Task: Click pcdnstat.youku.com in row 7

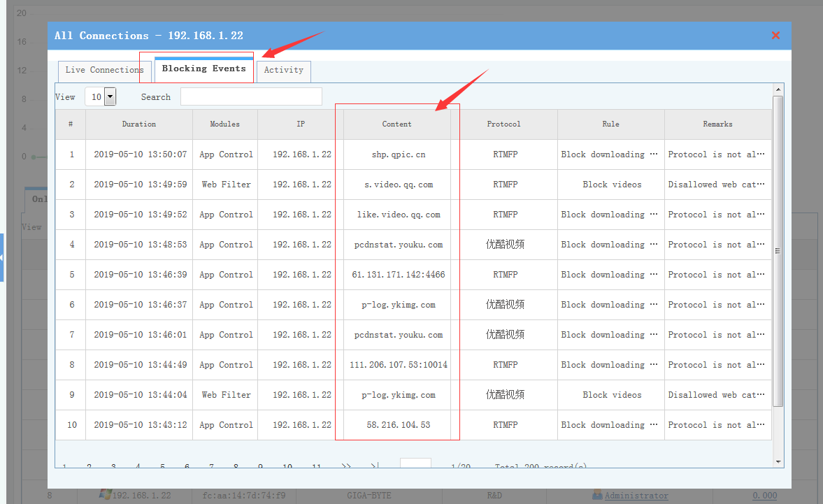Action: 399,335
